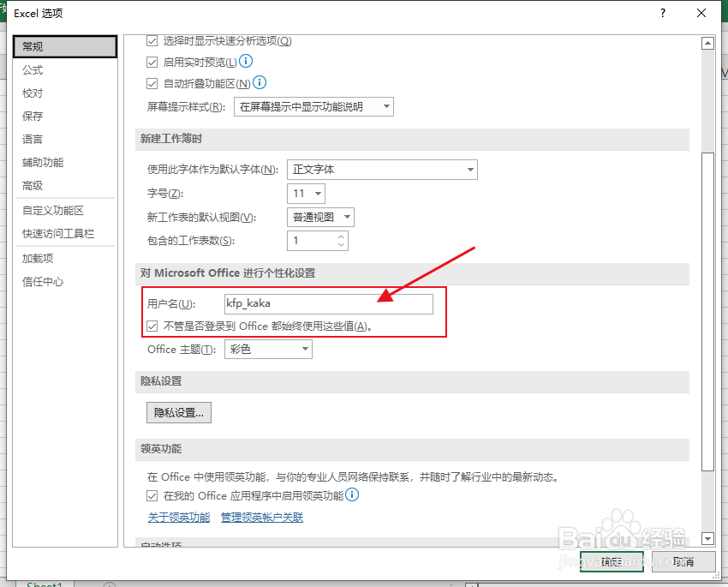Select 保存 category in sidebar

click(65, 116)
